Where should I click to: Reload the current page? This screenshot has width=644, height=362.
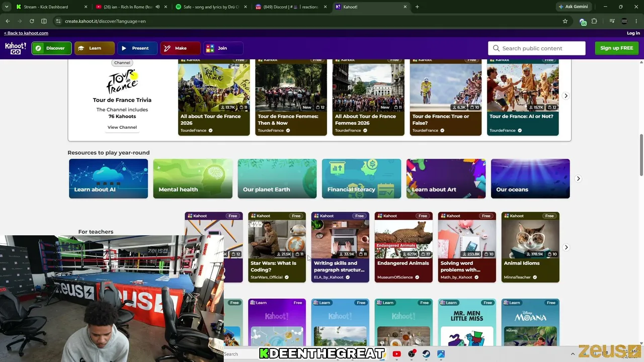[32, 21]
